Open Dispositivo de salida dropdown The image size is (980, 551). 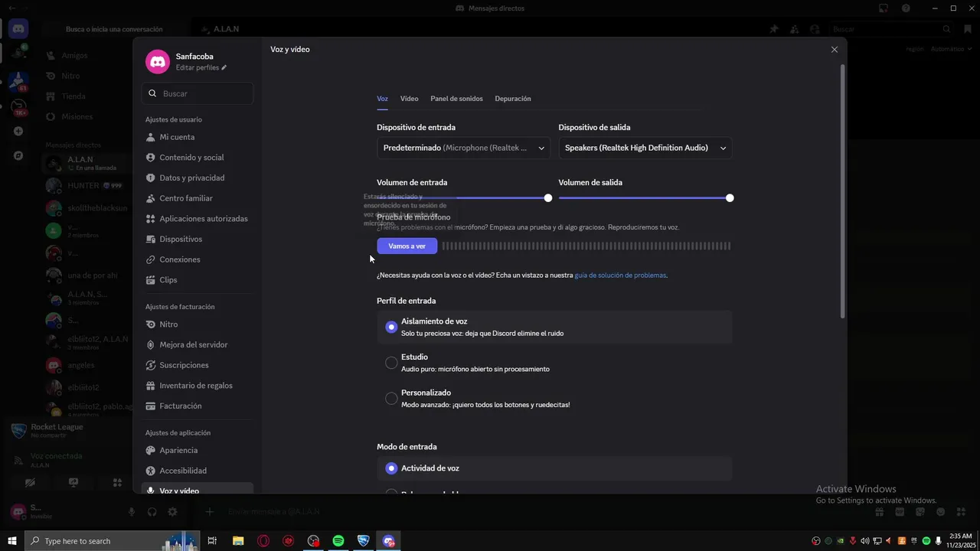[x=645, y=148]
